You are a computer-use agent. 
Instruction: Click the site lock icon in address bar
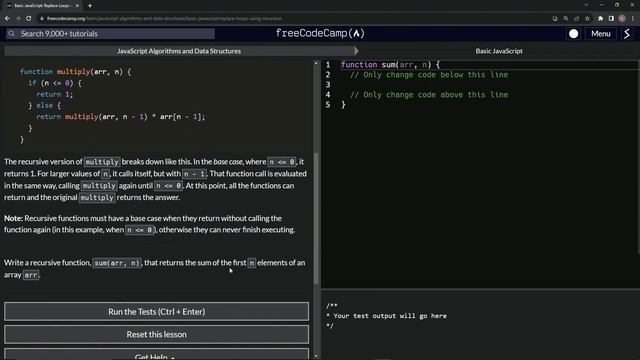42,18
